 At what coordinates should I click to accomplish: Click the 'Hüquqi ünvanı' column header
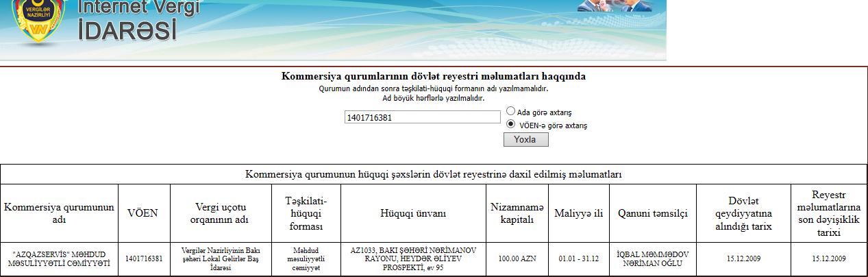tap(413, 213)
